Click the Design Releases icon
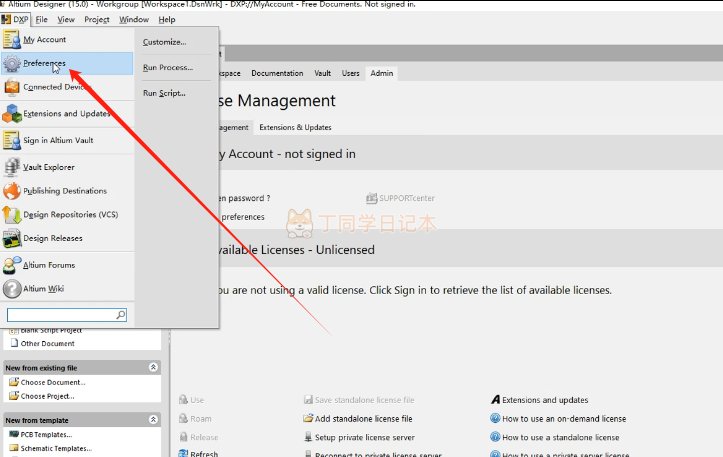723x457 pixels. 12,238
